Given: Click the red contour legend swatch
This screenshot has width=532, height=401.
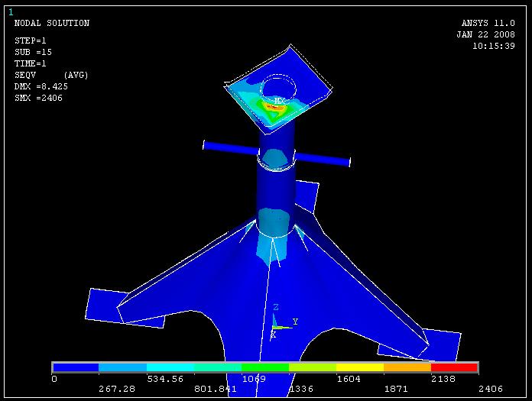Looking at the screenshot, I should [454, 367].
